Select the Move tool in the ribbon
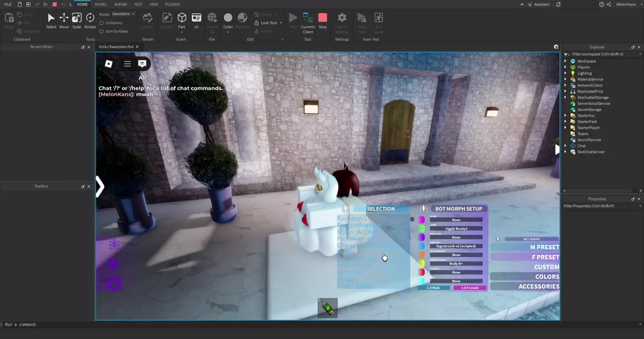 click(64, 21)
